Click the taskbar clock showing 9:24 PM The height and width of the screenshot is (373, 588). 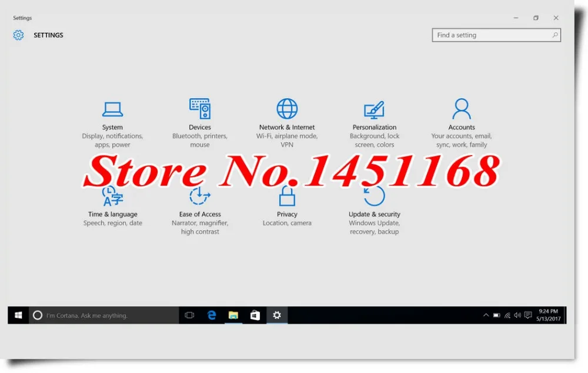(x=548, y=315)
